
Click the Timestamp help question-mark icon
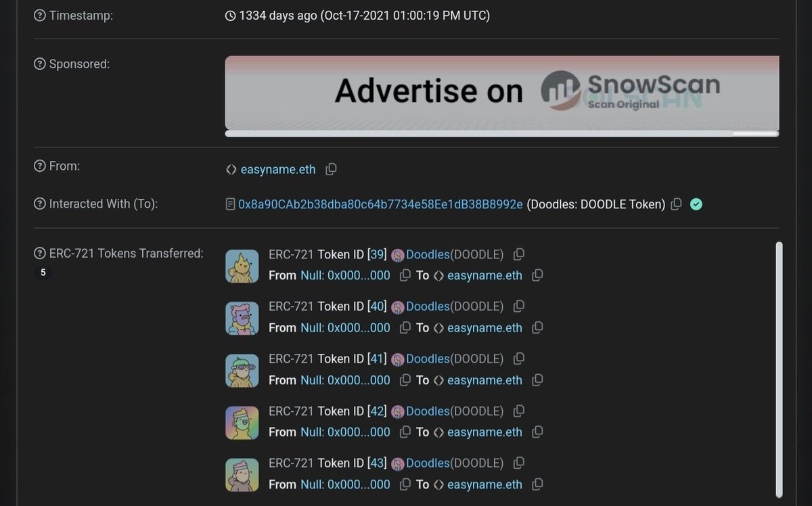click(40, 15)
